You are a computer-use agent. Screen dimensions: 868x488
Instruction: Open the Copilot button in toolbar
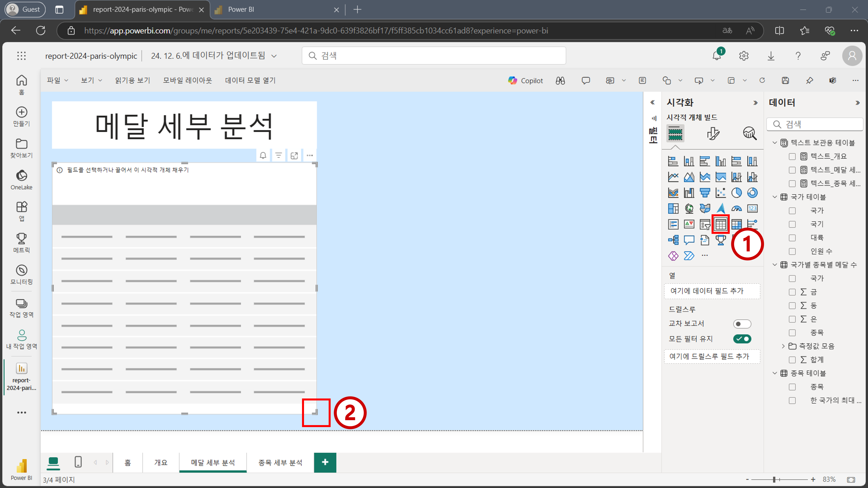[525, 80]
